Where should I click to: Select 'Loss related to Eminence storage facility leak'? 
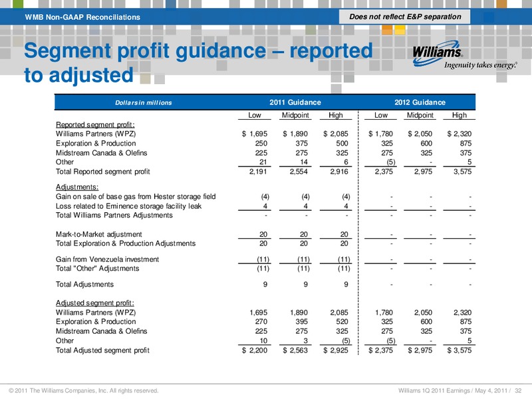click(128, 206)
